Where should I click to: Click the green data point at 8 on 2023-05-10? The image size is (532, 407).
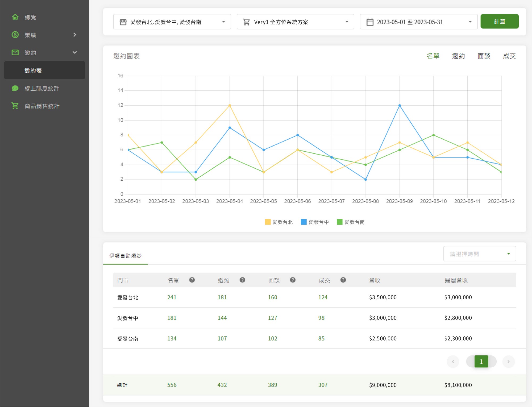point(434,135)
